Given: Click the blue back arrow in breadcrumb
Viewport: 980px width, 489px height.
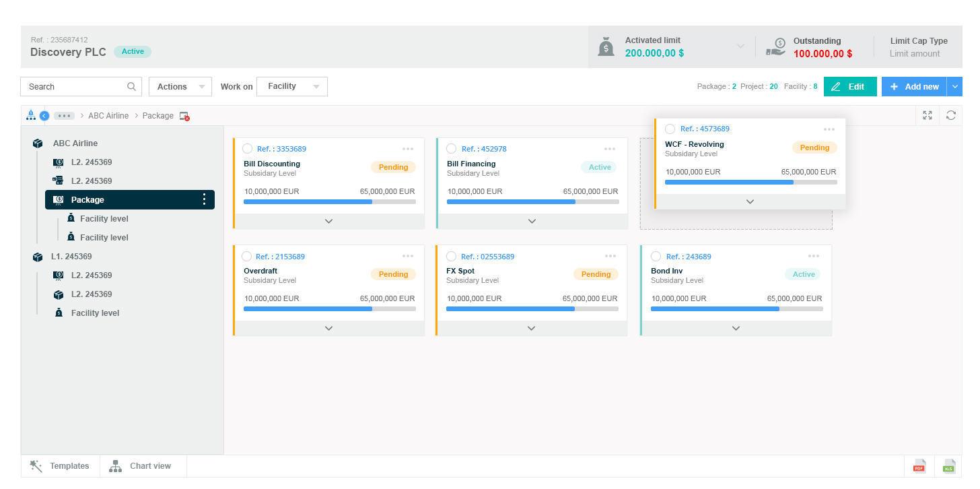Looking at the screenshot, I should click(x=44, y=116).
